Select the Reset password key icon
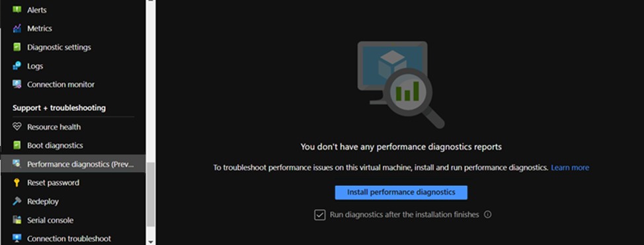This screenshot has width=644, height=245. [17, 183]
